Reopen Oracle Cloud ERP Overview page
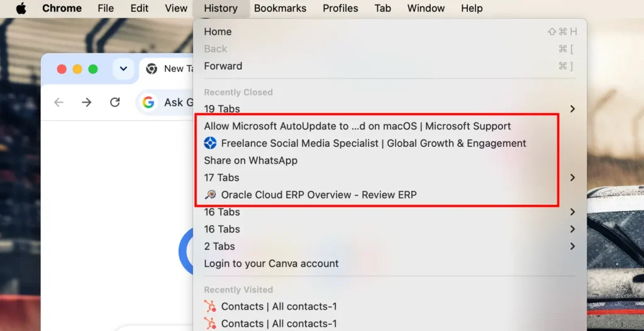This screenshot has width=644, height=331. pyautogui.click(x=390, y=195)
